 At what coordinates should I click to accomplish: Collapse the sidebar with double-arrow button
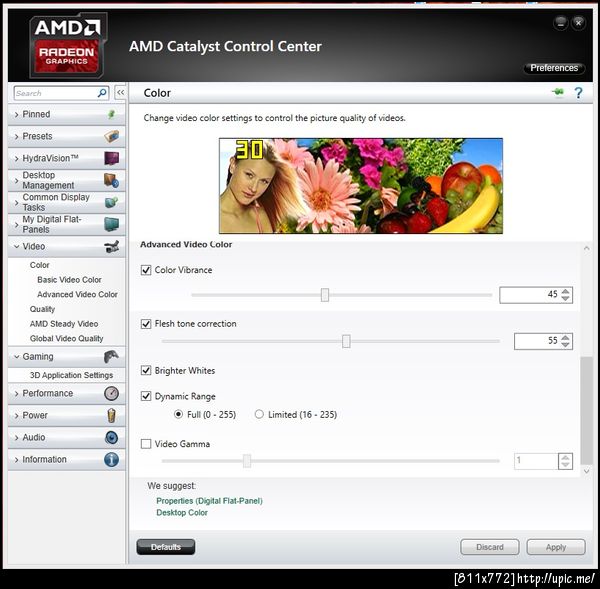[120, 93]
